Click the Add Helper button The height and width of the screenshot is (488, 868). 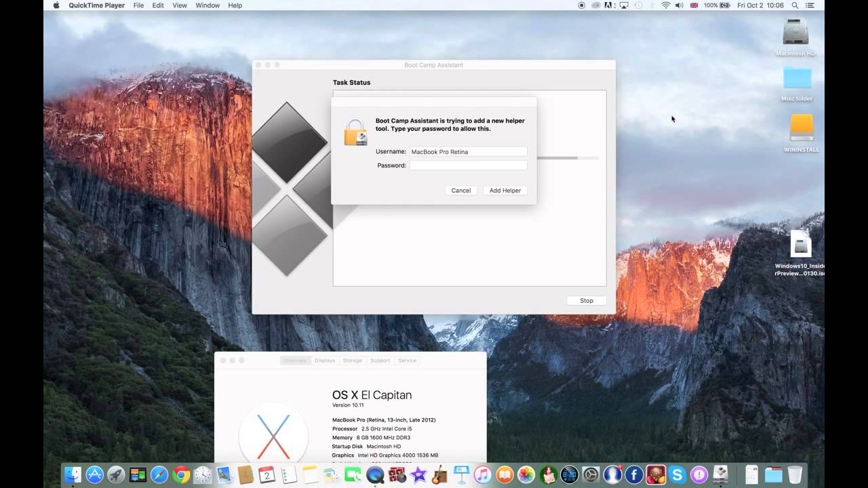point(505,190)
